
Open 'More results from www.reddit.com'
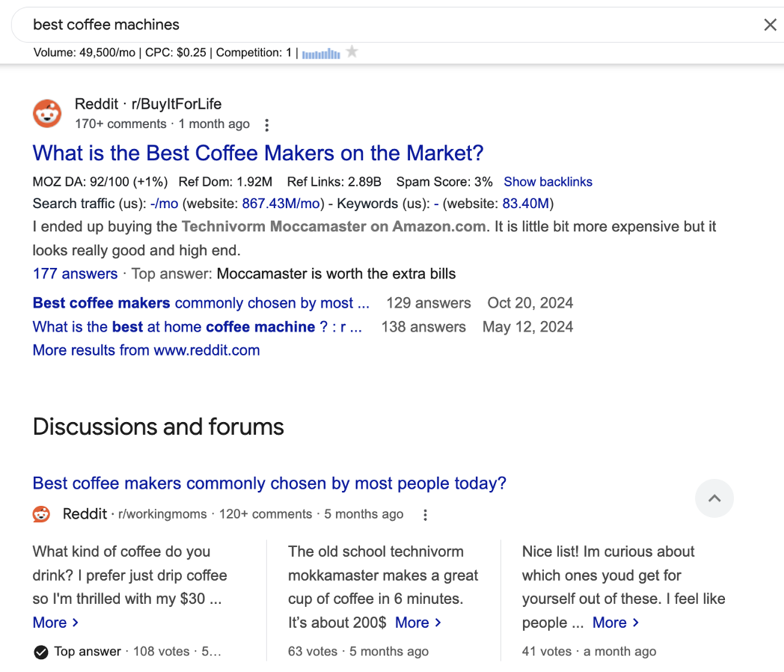tap(147, 350)
